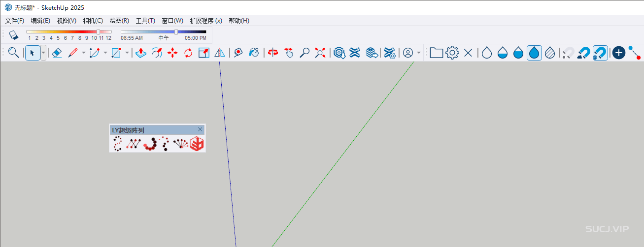
Task: Close the LY超级阵列 toolbar panel
Action: [200, 129]
